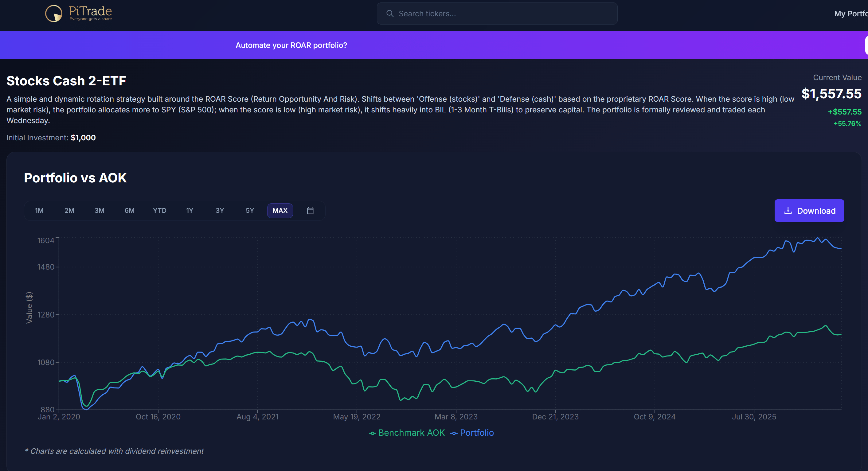Screen dimensions: 868x471
Task: Click the Stocks Cash 2-ETF heading
Action: pyautogui.click(x=66, y=80)
